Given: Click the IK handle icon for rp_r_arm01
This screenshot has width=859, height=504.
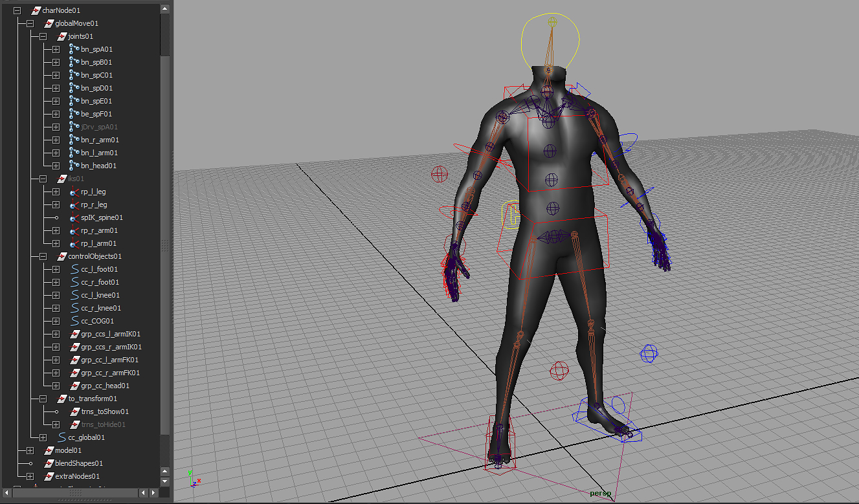Looking at the screenshot, I should (74, 230).
